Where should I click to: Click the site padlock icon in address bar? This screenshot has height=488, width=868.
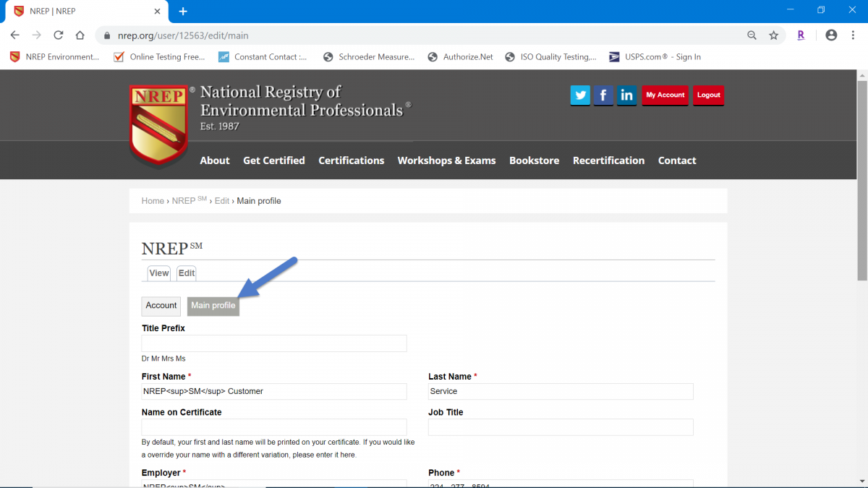[x=107, y=35]
